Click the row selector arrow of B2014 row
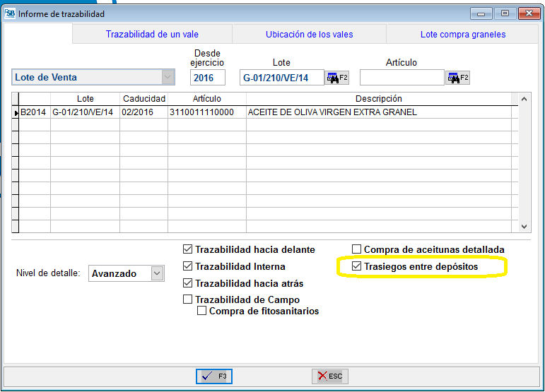Image resolution: width=545 pixels, height=392 pixels. click(x=16, y=112)
